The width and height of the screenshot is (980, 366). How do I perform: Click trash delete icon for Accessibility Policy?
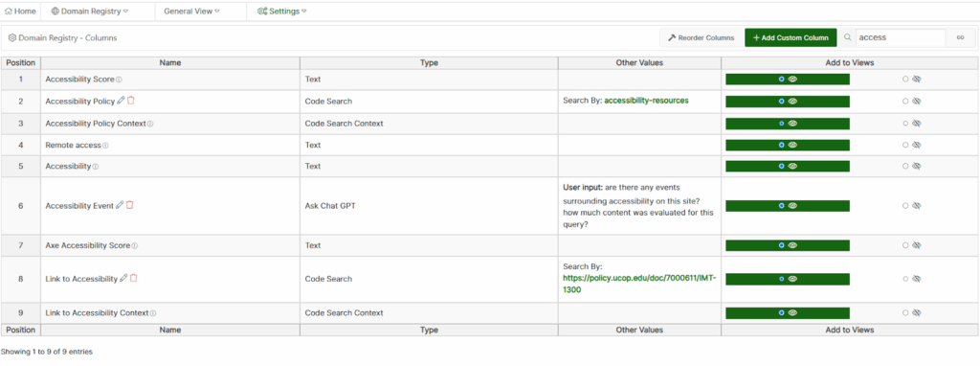point(130,100)
